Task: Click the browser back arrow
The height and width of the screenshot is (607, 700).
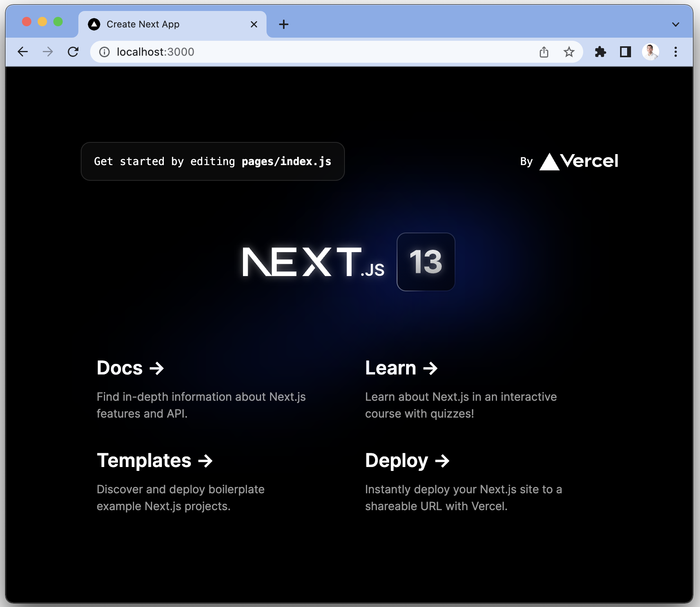Action: coord(23,52)
